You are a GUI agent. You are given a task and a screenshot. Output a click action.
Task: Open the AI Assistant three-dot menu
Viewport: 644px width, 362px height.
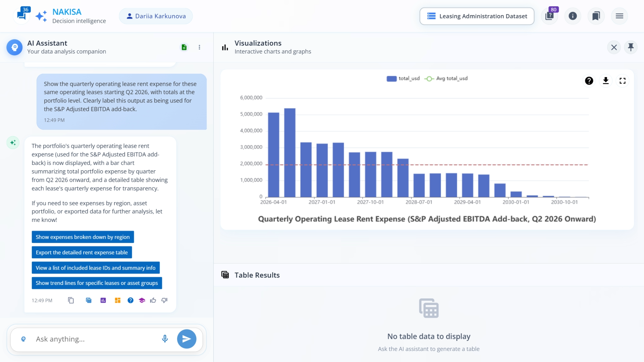tap(199, 47)
